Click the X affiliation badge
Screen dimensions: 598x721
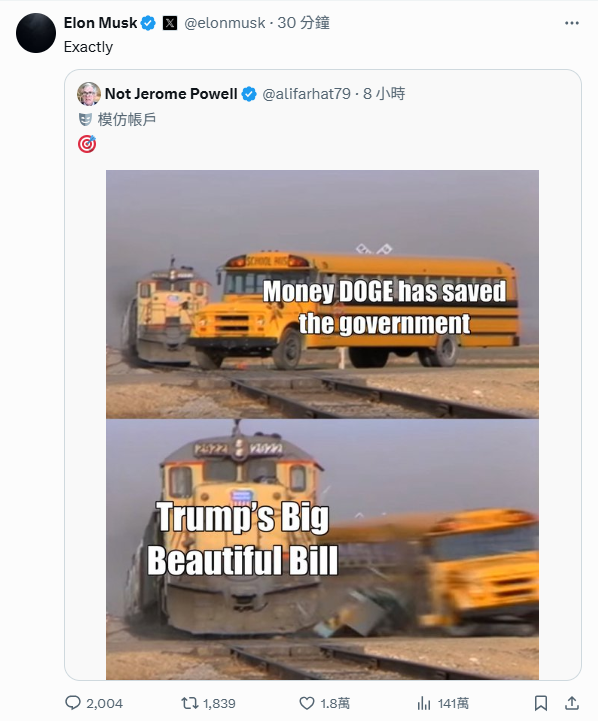[x=170, y=23]
